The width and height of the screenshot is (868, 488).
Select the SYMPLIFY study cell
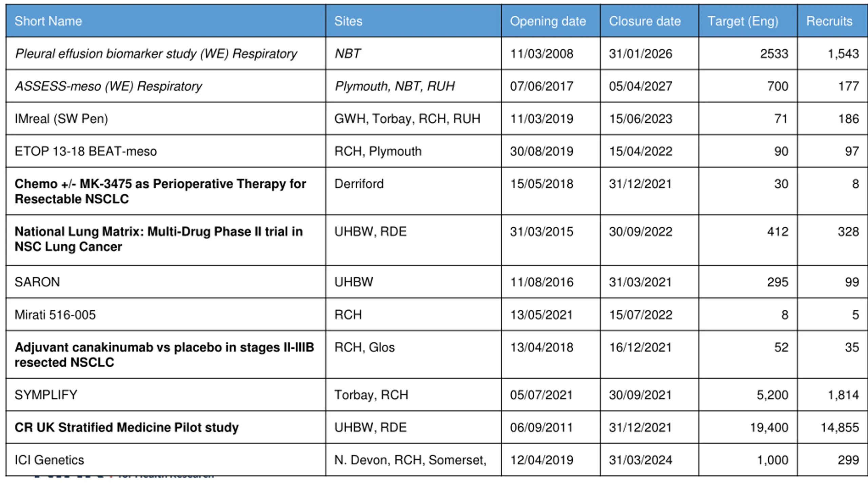[166, 395]
